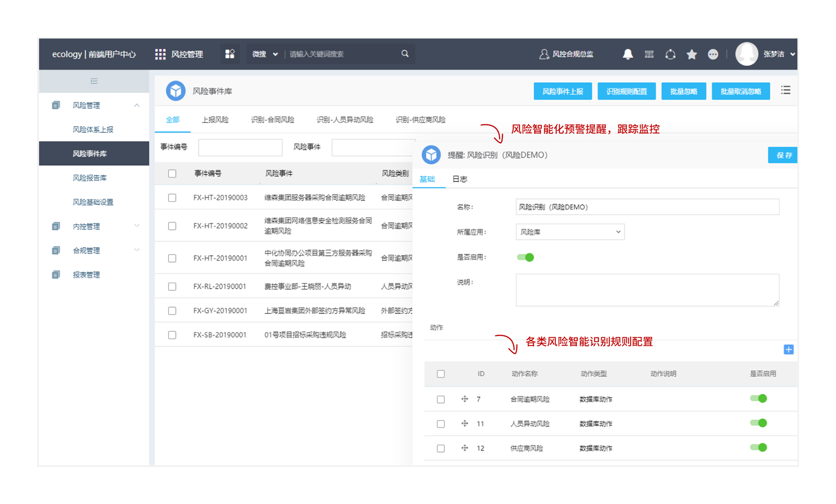The image size is (836, 504).
Task: Open the favorites star icon
Action: coord(692,54)
